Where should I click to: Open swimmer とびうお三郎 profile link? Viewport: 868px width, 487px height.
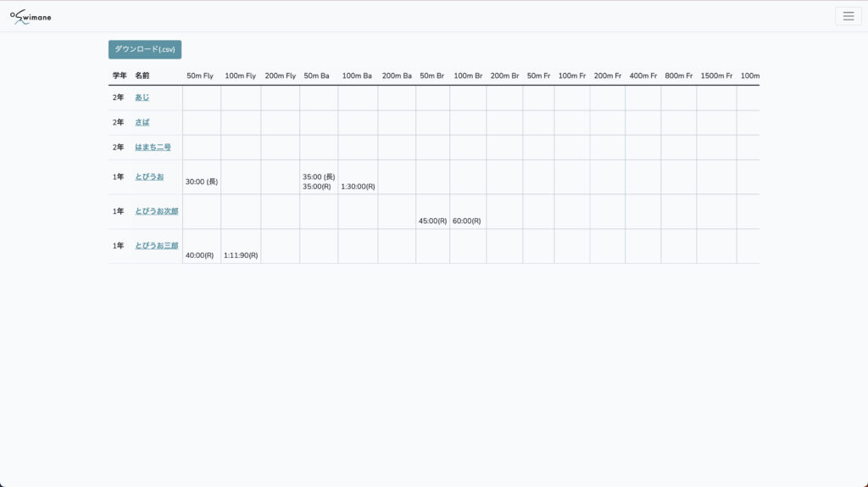157,245
